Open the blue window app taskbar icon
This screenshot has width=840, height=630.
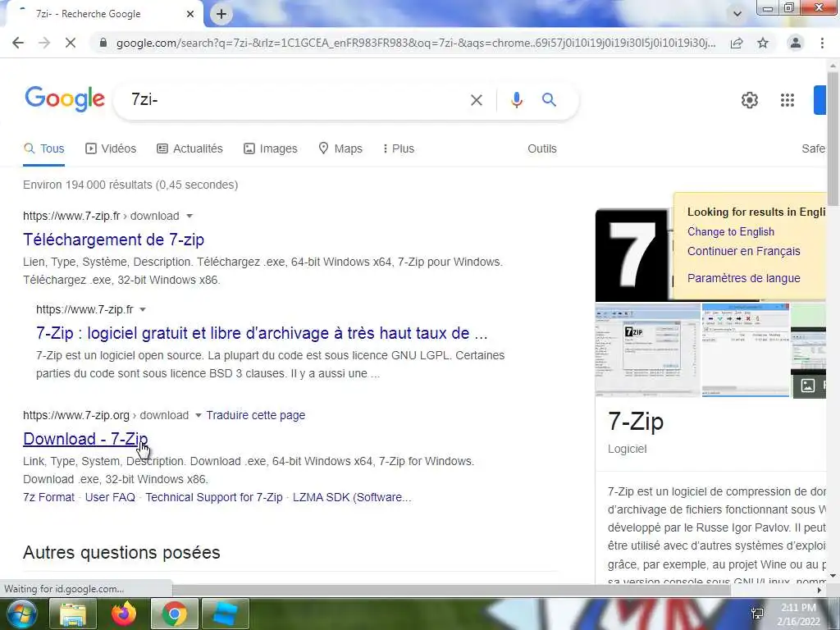tap(225, 614)
